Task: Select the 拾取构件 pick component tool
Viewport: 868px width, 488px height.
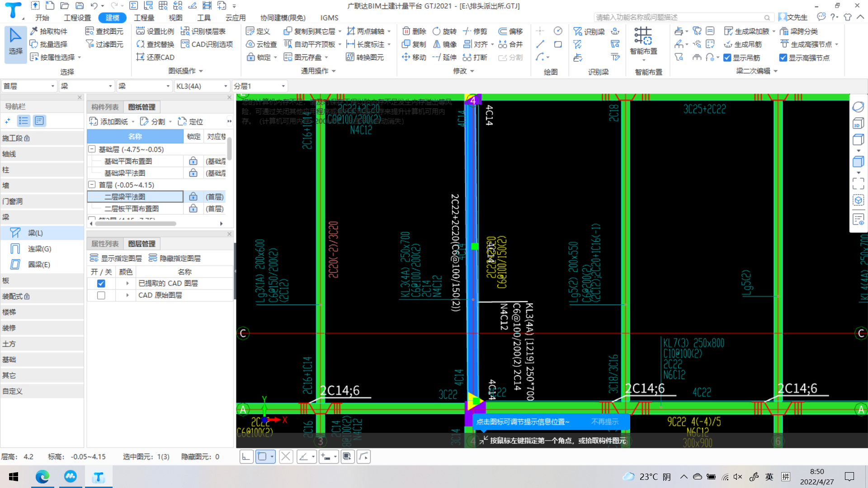Action: point(49,31)
